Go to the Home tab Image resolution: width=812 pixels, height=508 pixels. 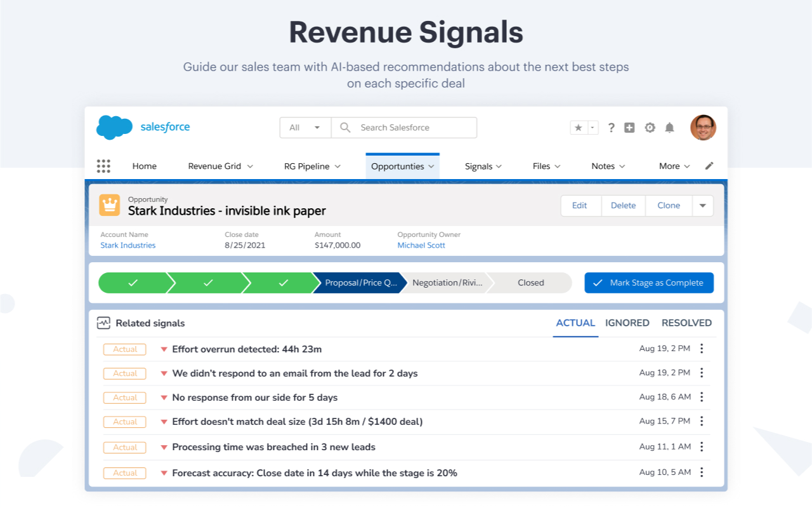145,166
